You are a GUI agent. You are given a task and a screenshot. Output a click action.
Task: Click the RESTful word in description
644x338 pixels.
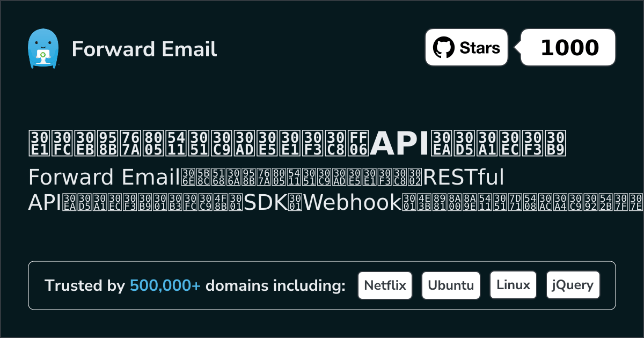(462, 177)
